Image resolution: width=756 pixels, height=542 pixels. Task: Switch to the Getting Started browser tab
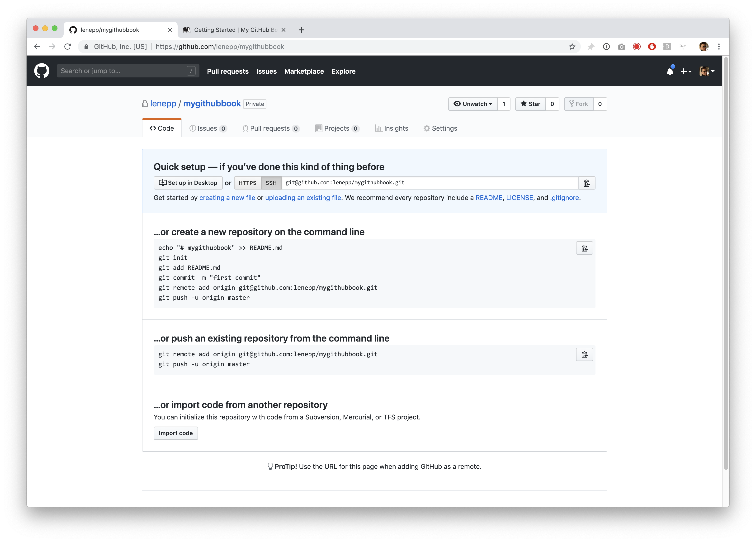pos(233,30)
